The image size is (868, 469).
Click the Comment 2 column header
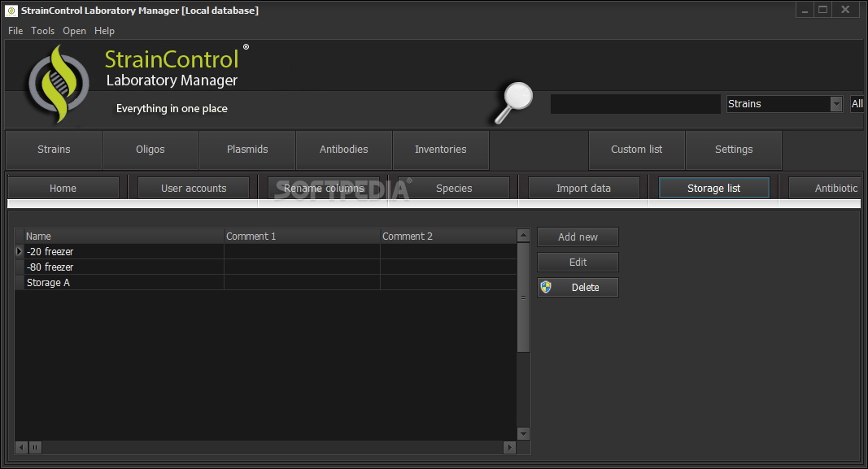coord(448,237)
